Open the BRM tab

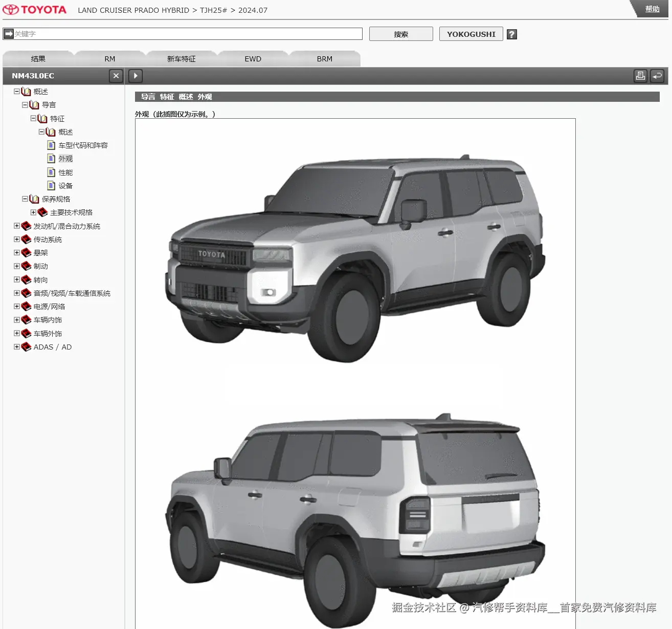325,59
